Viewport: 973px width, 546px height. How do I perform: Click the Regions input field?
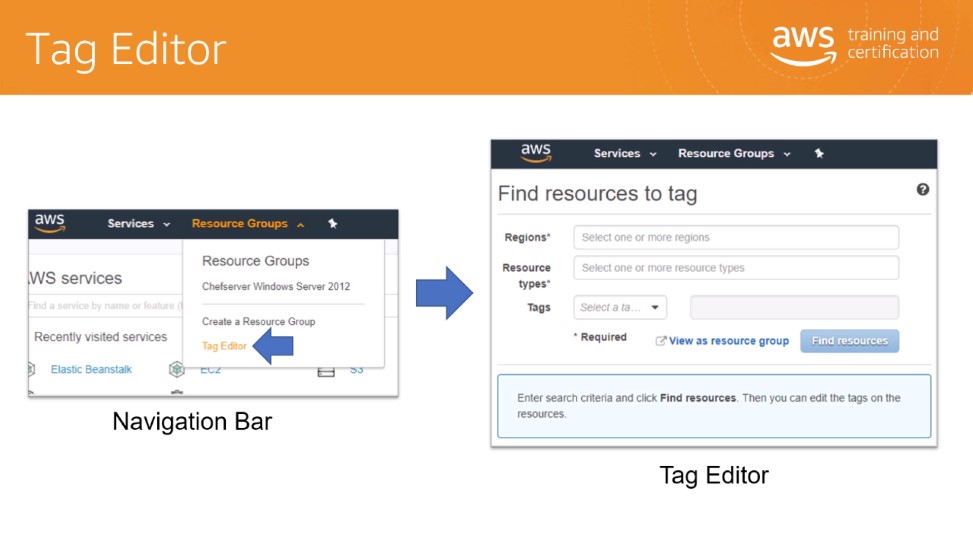pos(736,237)
